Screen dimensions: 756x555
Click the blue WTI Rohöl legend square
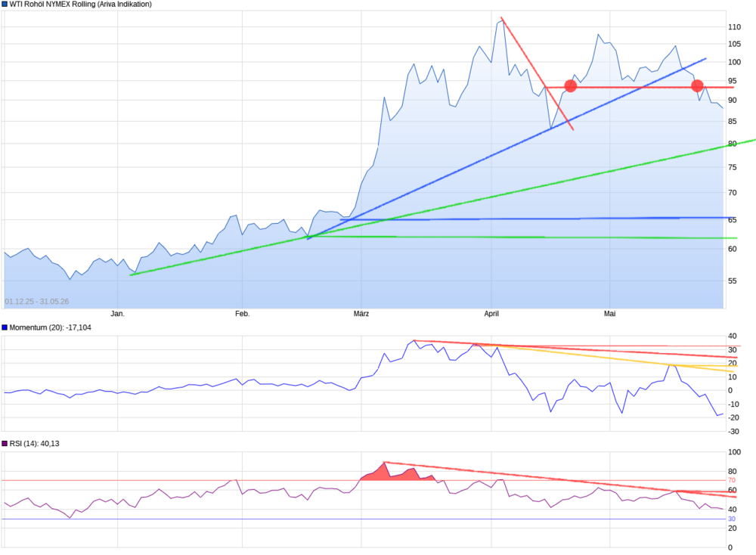(5, 5)
